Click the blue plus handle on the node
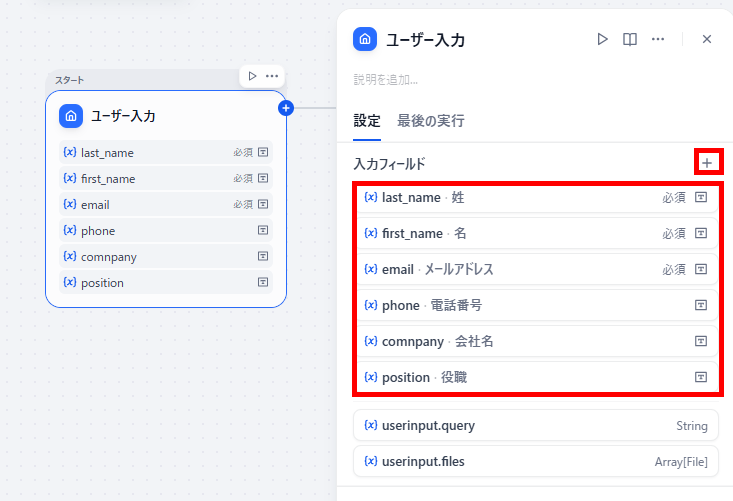This screenshot has height=501, width=733. [286, 108]
